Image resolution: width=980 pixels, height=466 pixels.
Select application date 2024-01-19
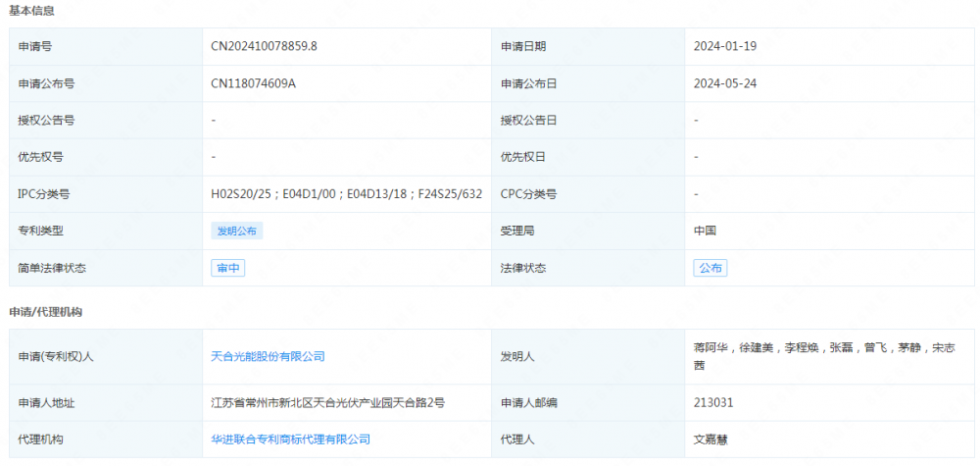pyautogui.click(x=725, y=46)
